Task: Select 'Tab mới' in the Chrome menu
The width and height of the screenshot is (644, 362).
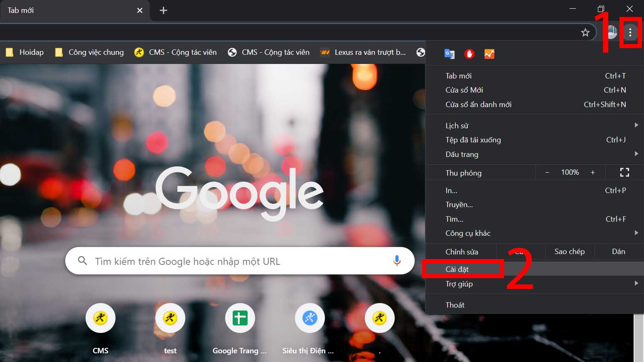Action: [x=535, y=76]
